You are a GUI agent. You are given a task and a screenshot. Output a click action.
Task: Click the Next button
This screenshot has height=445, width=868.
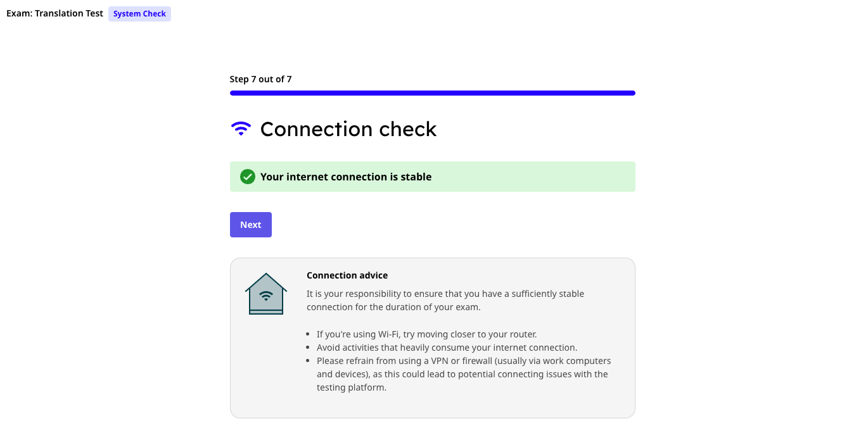point(251,225)
